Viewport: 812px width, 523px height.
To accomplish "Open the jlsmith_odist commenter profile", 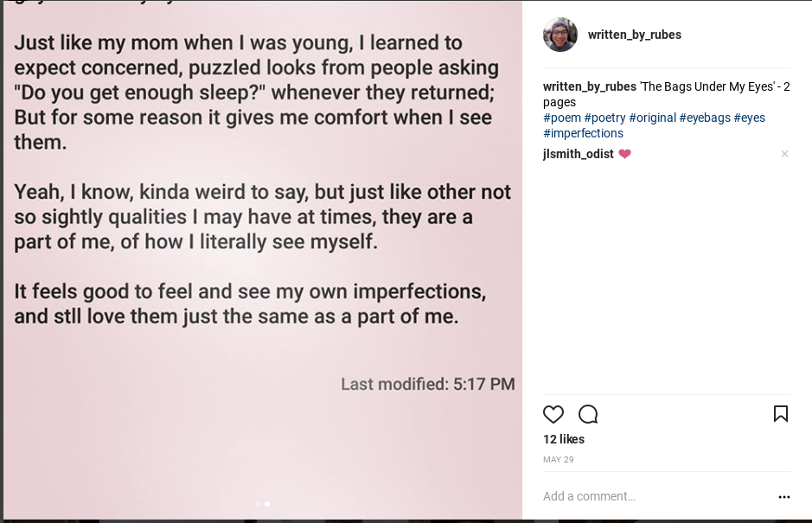I will pyautogui.click(x=578, y=154).
